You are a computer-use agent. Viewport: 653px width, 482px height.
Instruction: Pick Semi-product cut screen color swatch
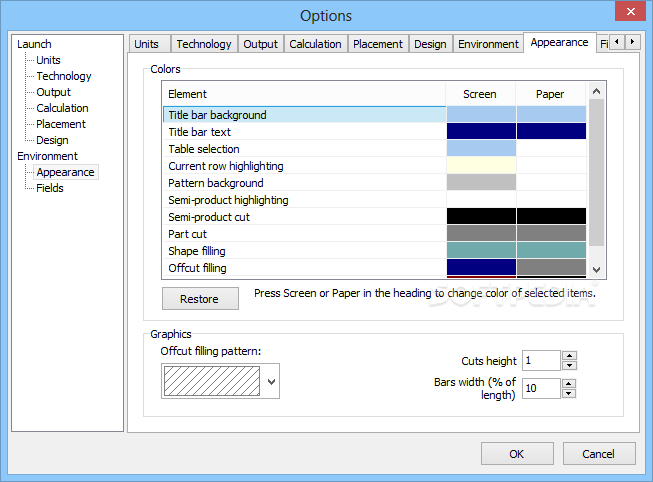(x=481, y=216)
